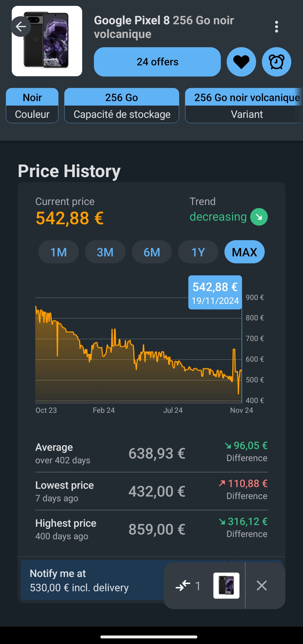Open the Variant selector
The width and height of the screenshot is (303, 644).
click(x=244, y=106)
